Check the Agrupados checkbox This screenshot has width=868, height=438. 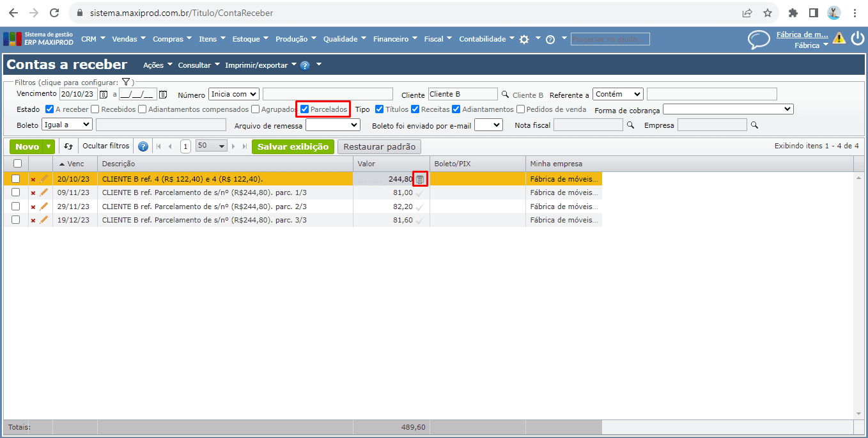[256, 109]
